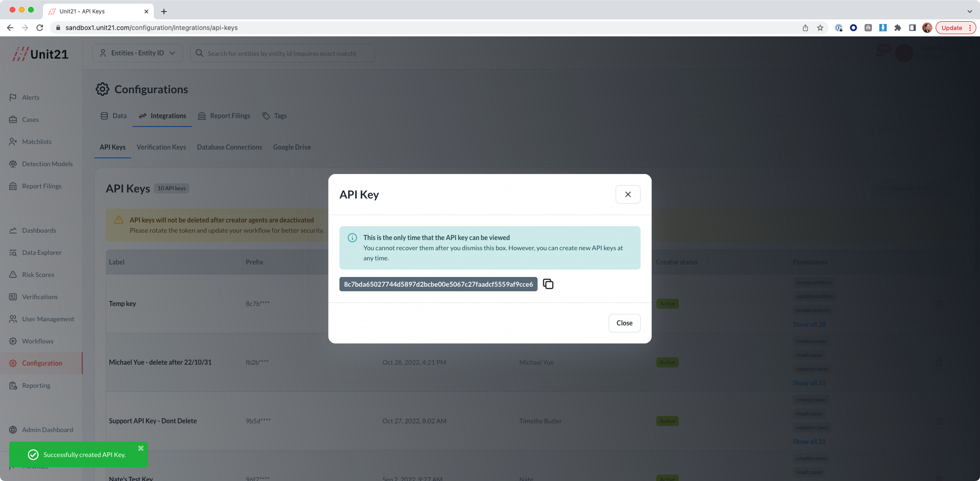Open Admin Dashboard
This screenshot has width=980, height=481.
tap(47, 430)
